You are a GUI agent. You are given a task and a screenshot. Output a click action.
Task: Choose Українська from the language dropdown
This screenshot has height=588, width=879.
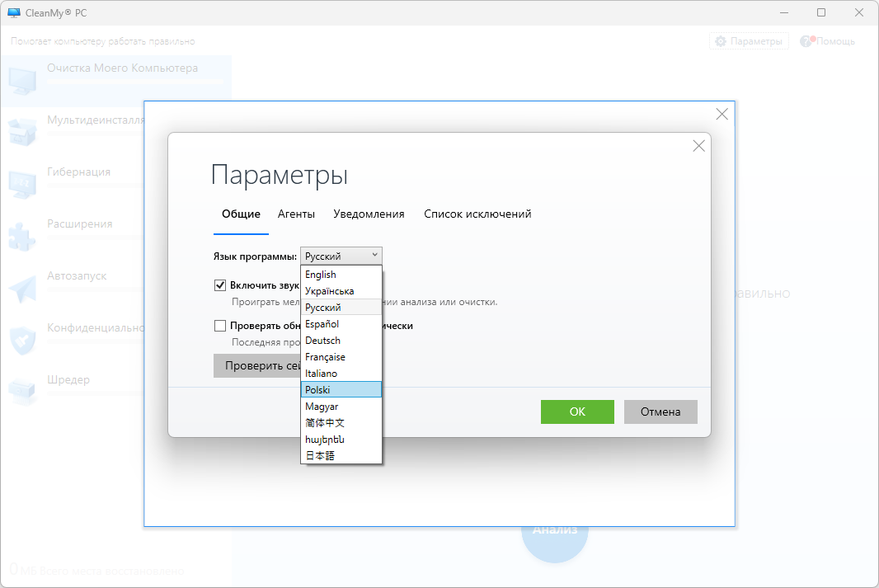[x=341, y=291]
